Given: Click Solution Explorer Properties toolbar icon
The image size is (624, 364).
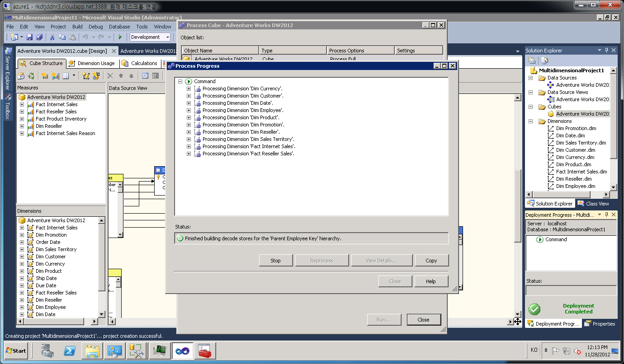Looking at the screenshot, I should pyautogui.click(x=532, y=61).
